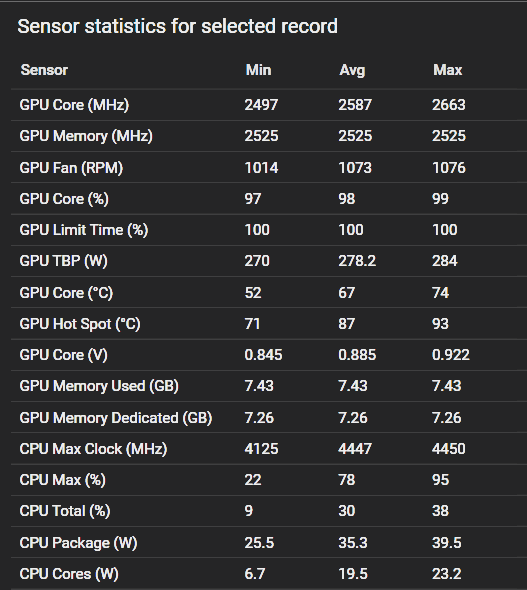Click the Min column header
Screen dimensions: 527x590
pos(258,70)
